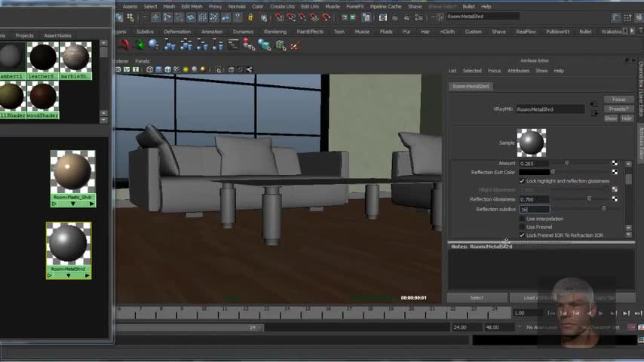Click the Reflection subdivs value field
The width and height of the screenshot is (644, 362).
(534, 209)
